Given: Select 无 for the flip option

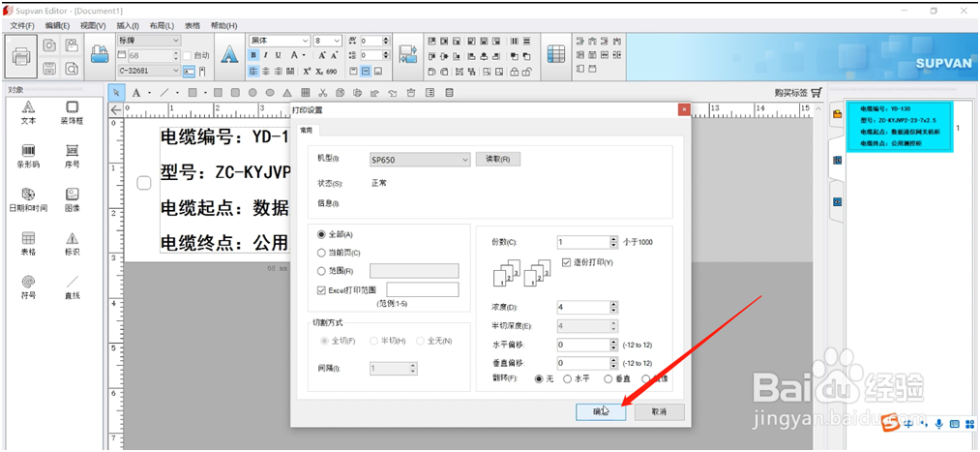Looking at the screenshot, I should [540, 378].
